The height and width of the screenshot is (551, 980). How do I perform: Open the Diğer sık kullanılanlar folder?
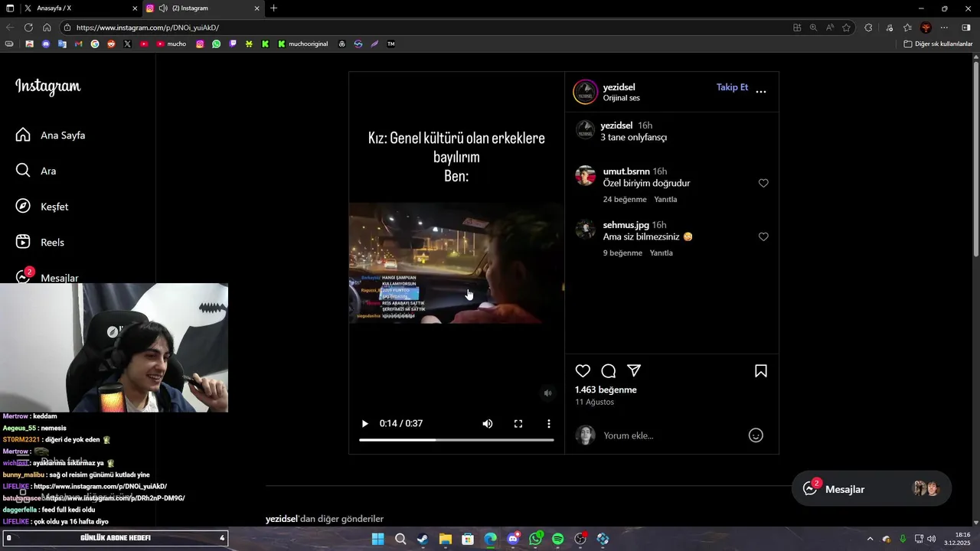coord(938,44)
